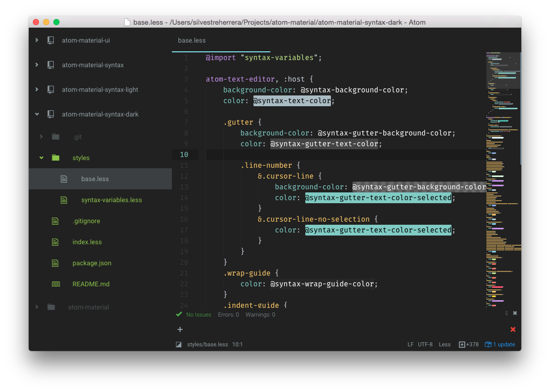
Task: Expand the atom-material-ui project chevron
Action: pyautogui.click(x=37, y=41)
